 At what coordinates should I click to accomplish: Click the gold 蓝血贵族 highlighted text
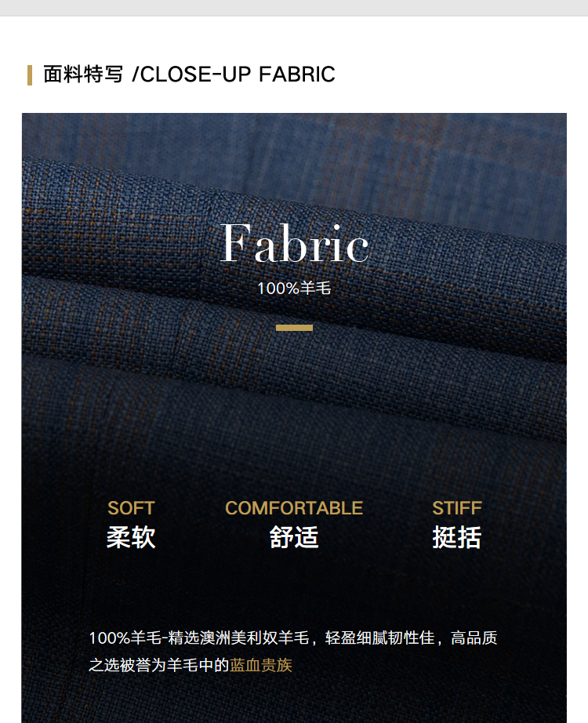coord(261,665)
